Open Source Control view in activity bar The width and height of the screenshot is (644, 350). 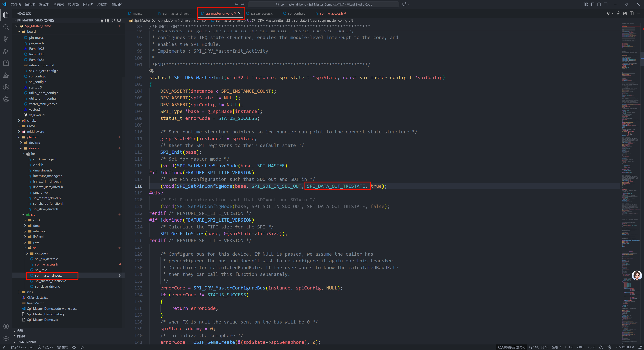[6, 39]
